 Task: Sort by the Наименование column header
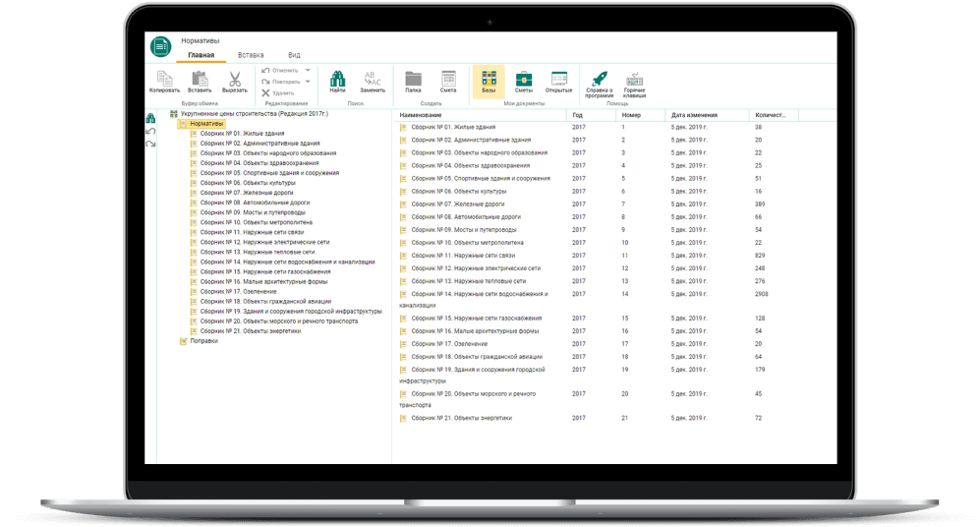pyautogui.click(x=421, y=115)
